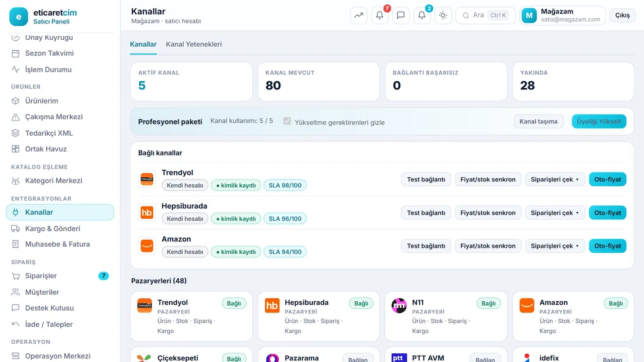Open the messages chat bubble icon

[x=401, y=15]
